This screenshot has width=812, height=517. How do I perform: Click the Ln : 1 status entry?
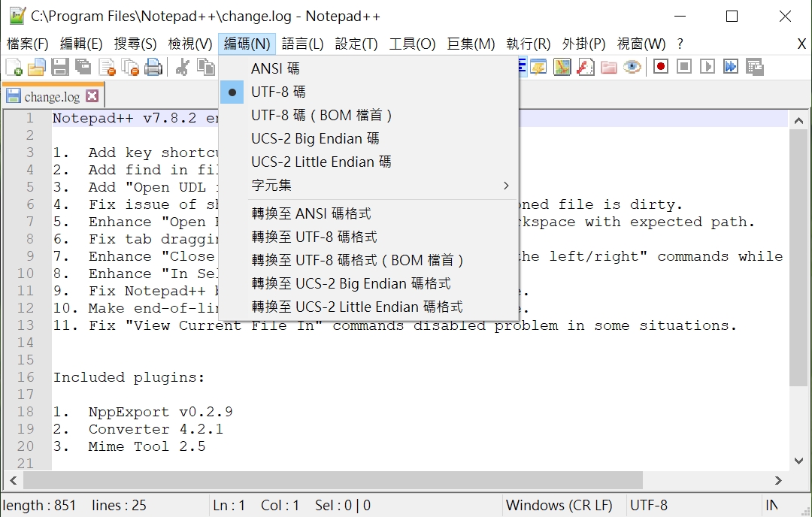point(229,505)
